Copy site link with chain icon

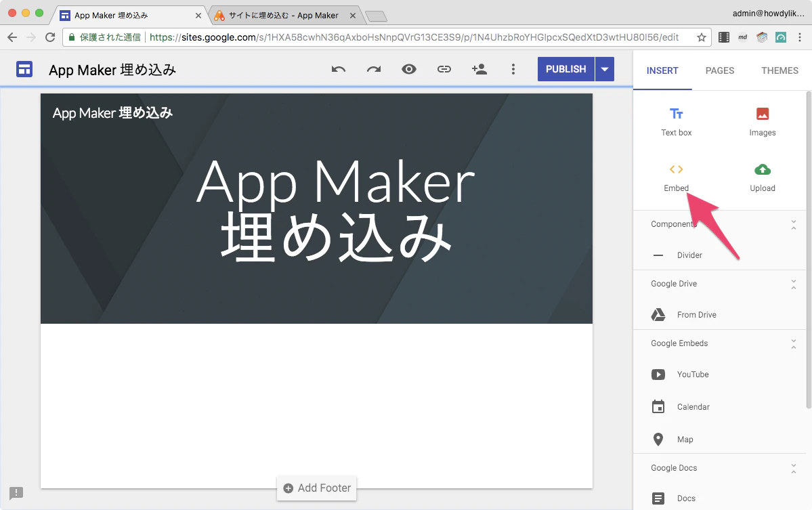tap(444, 69)
